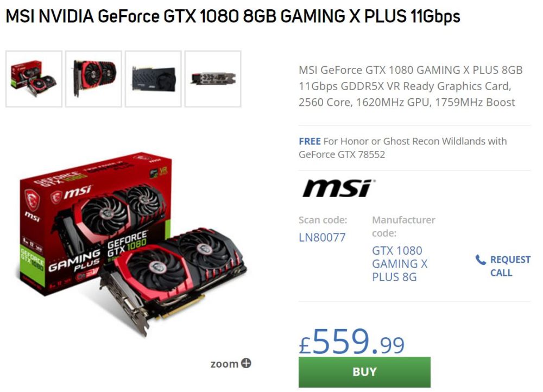Click the zoom text label
The width and height of the screenshot is (543, 392).
tap(224, 364)
